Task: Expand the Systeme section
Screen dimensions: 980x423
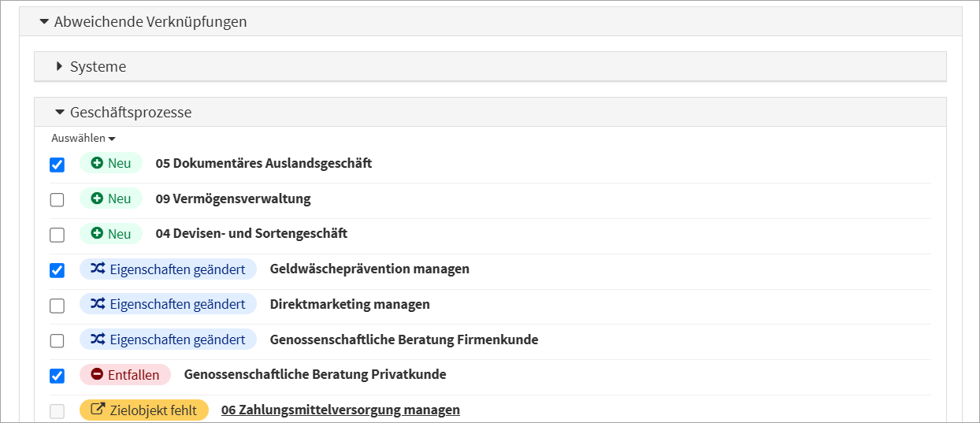Action: click(60, 67)
